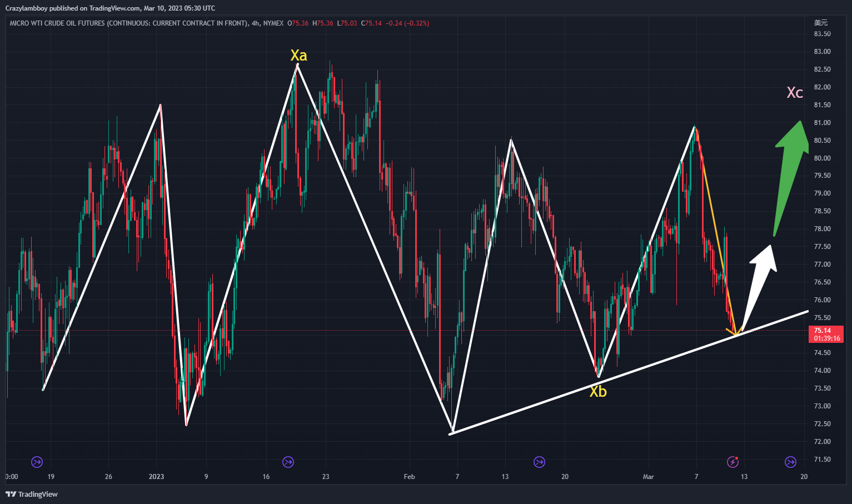Click the 74.00 price axis label
This screenshot has height=504, width=852.
[x=822, y=371]
